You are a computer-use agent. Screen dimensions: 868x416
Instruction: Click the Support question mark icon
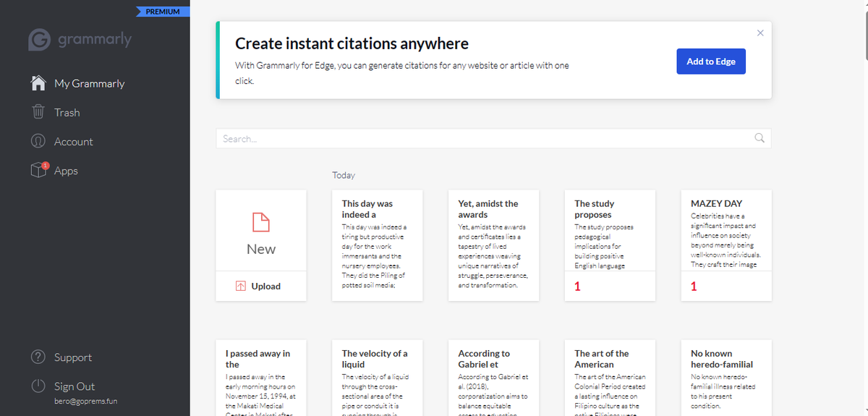pyautogui.click(x=38, y=357)
